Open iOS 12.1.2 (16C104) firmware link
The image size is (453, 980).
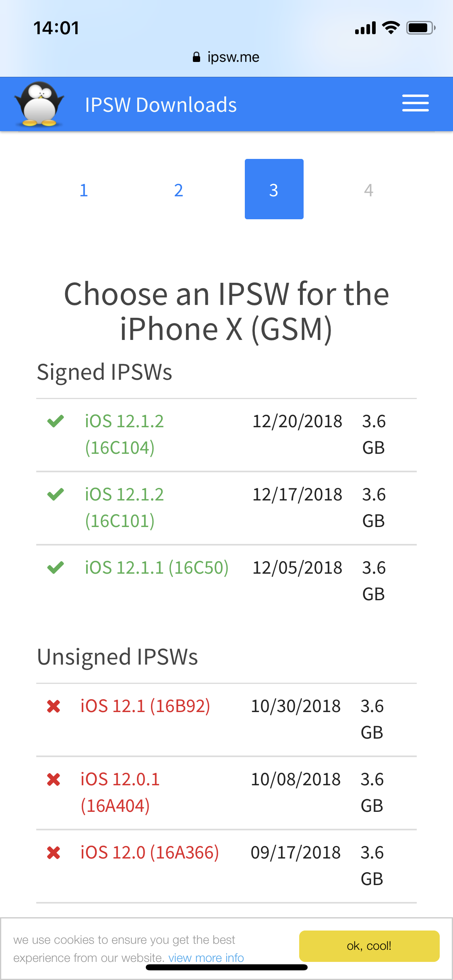(124, 434)
